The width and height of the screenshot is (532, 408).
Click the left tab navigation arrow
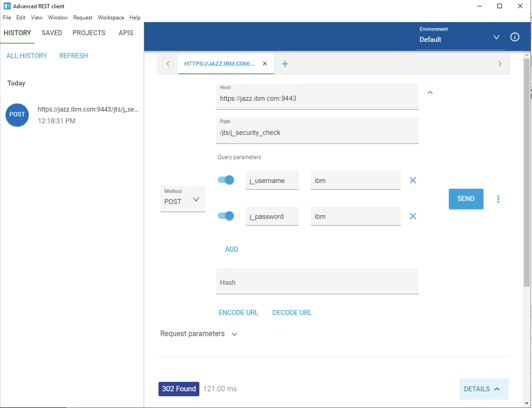[168, 64]
